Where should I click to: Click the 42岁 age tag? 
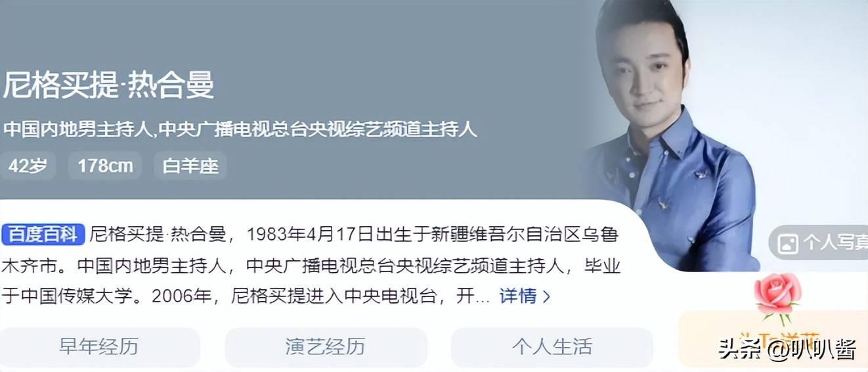28,166
